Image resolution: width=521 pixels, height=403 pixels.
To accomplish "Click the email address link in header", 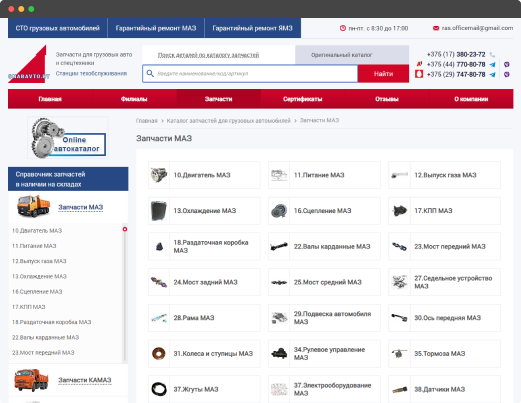I will point(477,28).
